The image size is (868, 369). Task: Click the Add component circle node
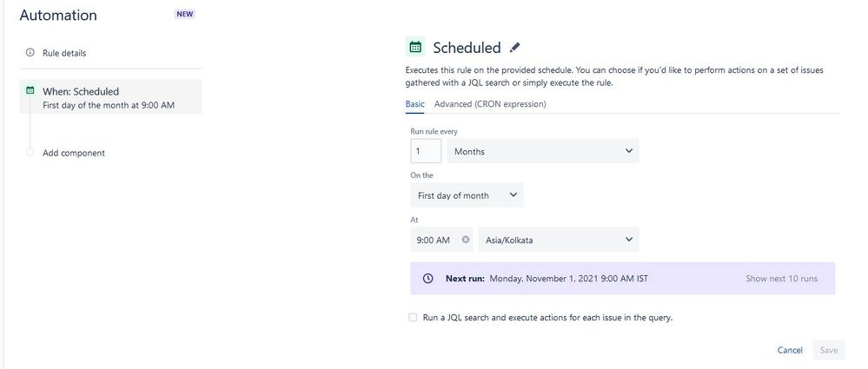tap(30, 152)
